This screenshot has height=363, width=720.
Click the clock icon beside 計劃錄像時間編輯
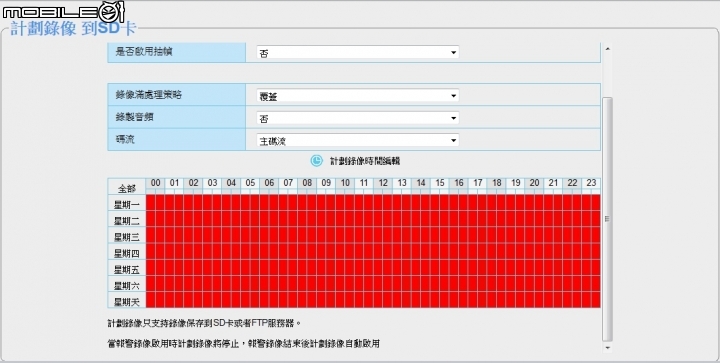point(316,161)
